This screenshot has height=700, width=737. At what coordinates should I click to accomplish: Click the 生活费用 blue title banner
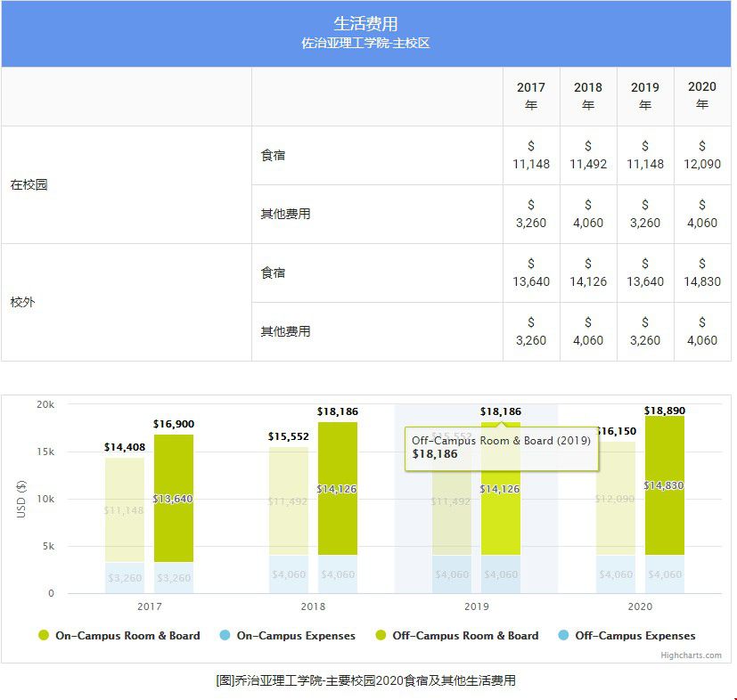pos(366,33)
